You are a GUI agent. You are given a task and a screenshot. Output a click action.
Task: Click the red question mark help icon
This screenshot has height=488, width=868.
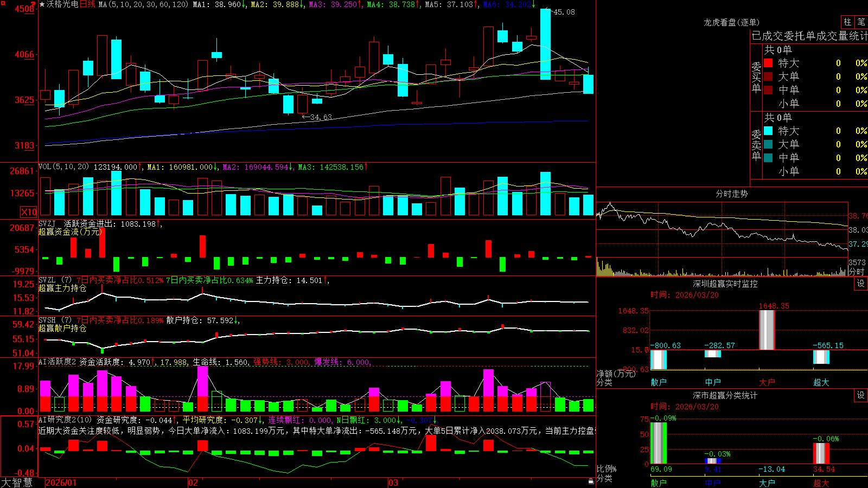(33, 4)
